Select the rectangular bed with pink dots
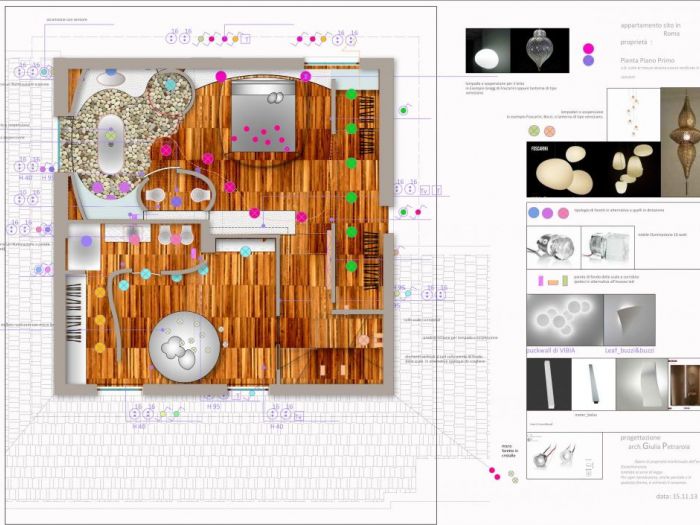 (x=263, y=116)
